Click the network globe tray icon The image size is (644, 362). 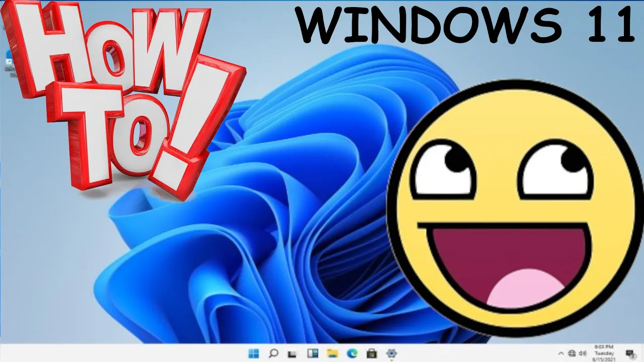572,353
